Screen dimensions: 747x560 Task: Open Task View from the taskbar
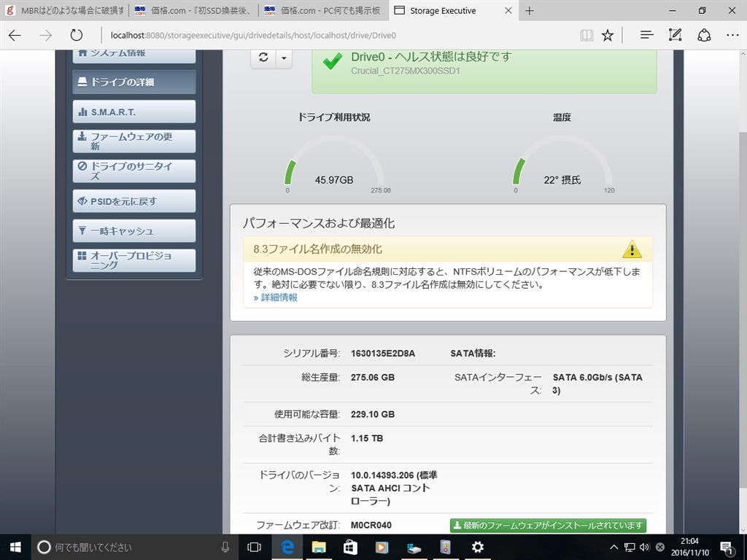(255, 547)
